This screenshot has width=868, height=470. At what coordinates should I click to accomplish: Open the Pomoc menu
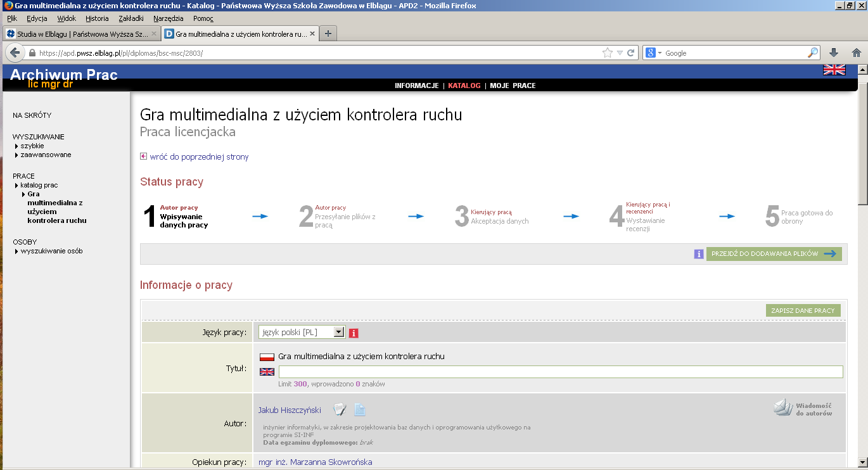pos(203,18)
